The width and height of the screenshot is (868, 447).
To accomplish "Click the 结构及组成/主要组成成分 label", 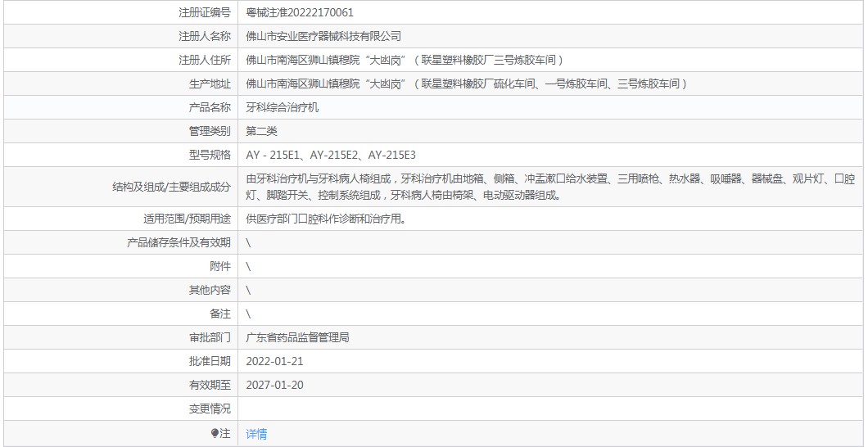I will (171, 187).
